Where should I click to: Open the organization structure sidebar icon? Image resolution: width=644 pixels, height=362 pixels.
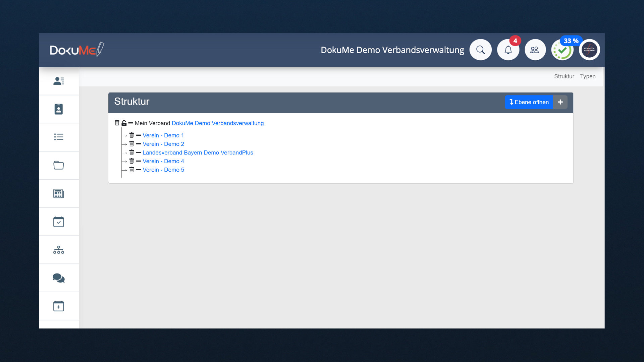coord(59,250)
